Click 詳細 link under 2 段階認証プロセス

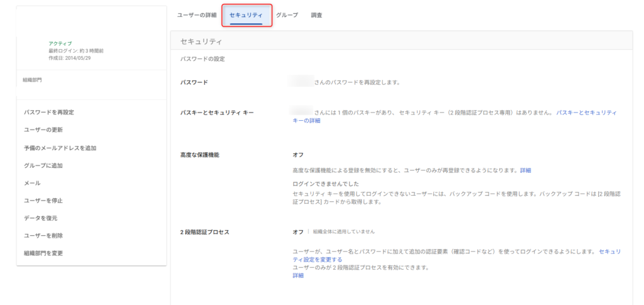(x=297, y=275)
